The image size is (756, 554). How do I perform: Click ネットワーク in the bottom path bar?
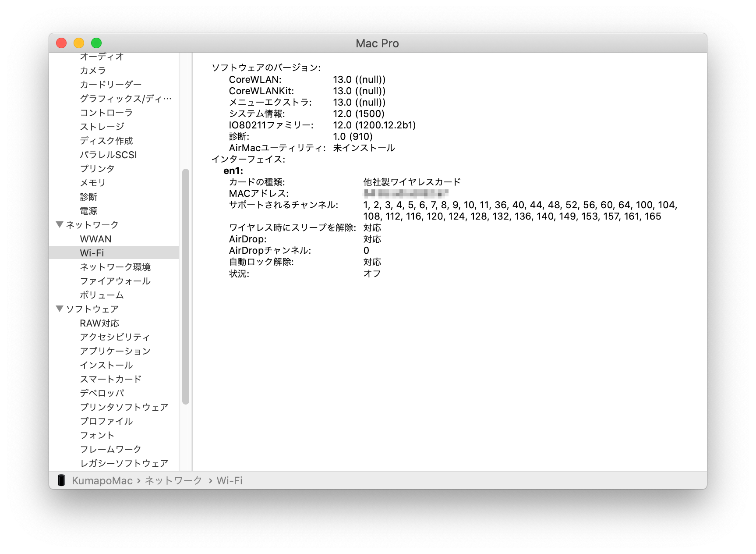point(173,481)
